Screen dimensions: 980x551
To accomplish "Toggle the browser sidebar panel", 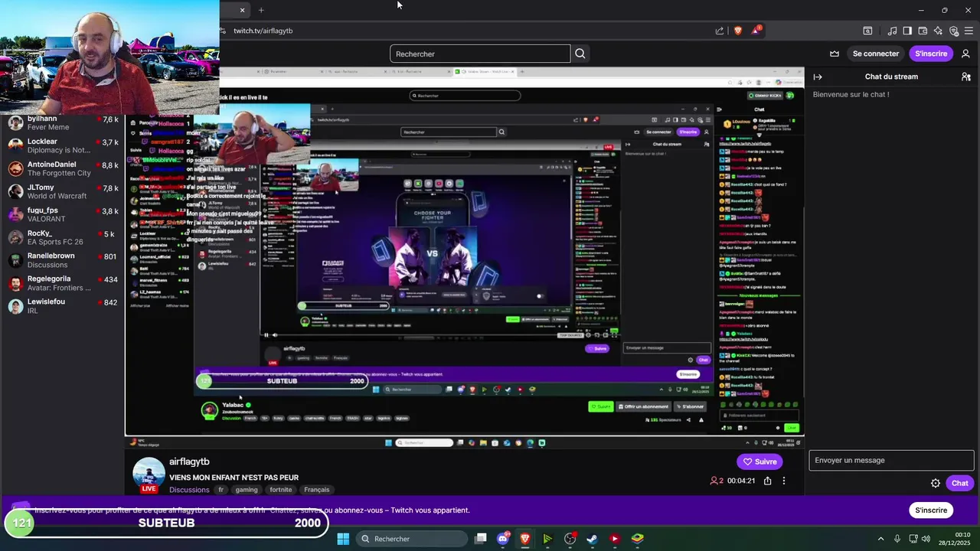I will tap(907, 31).
